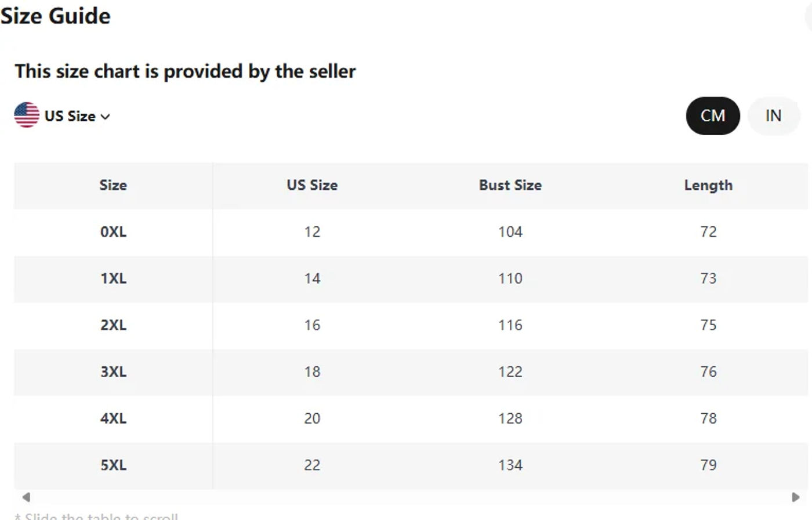Image resolution: width=812 pixels, height=520 pixels.
Task: Select the 4XL size row
Action: (411, 418)
